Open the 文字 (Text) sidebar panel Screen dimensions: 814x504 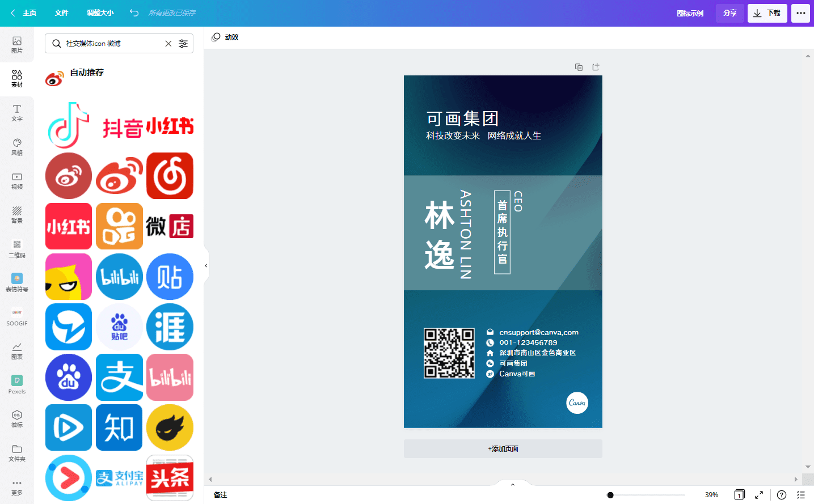(17, 113)
